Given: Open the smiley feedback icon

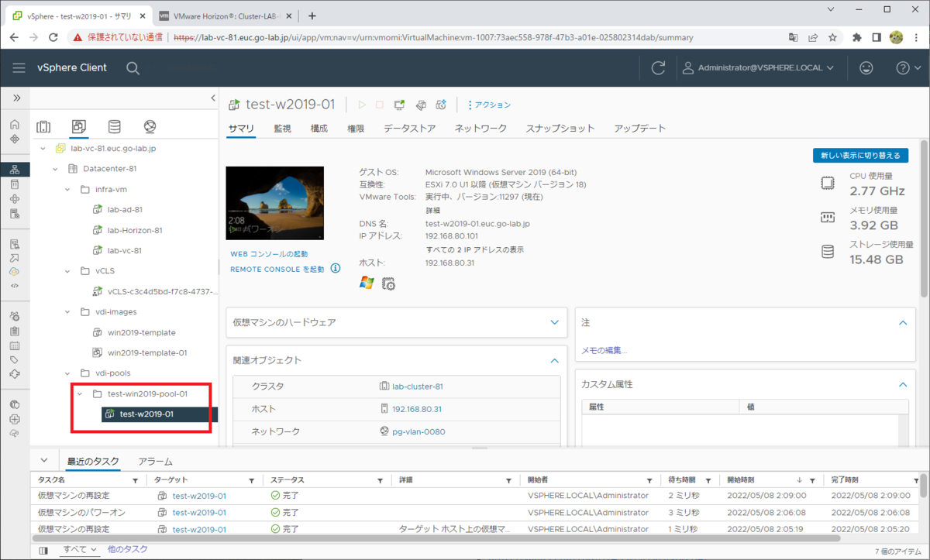Looking at the screenshot, I should 866,68.
